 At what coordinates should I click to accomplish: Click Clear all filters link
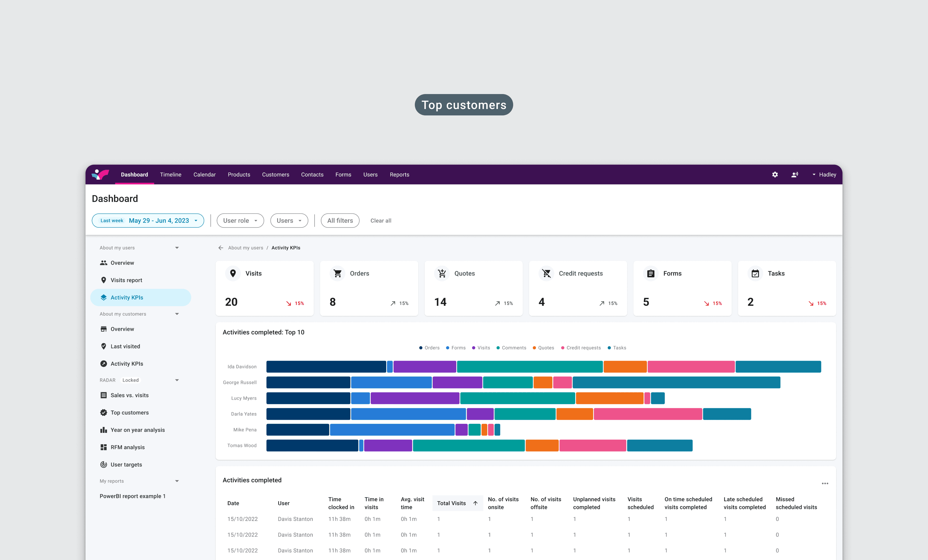(381, 221)
